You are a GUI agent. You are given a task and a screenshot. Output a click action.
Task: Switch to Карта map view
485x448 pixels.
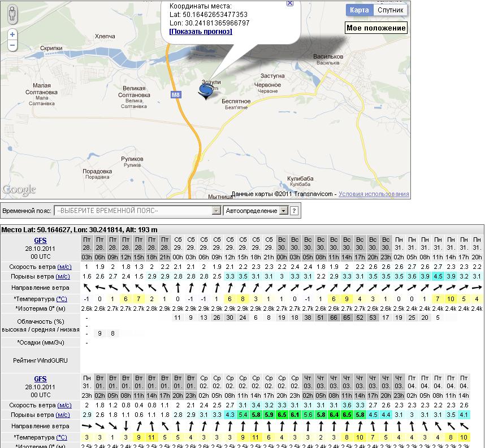[359, 10]
